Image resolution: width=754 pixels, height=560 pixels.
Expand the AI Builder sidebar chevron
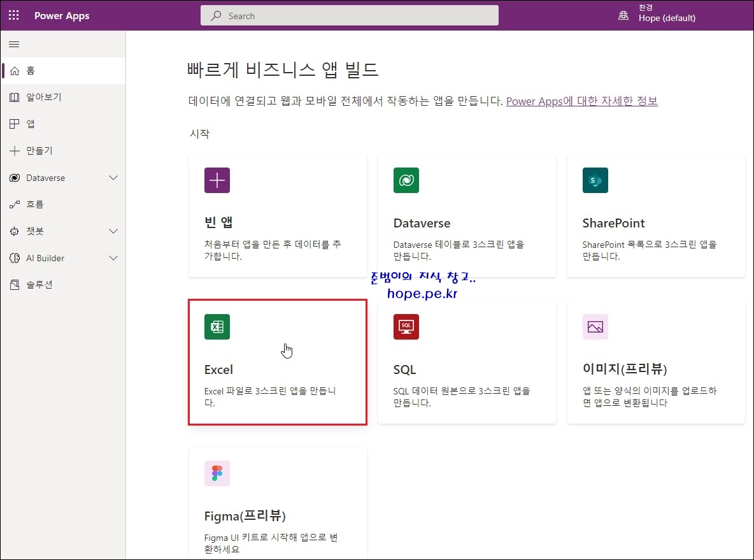[x=113, y=258]
